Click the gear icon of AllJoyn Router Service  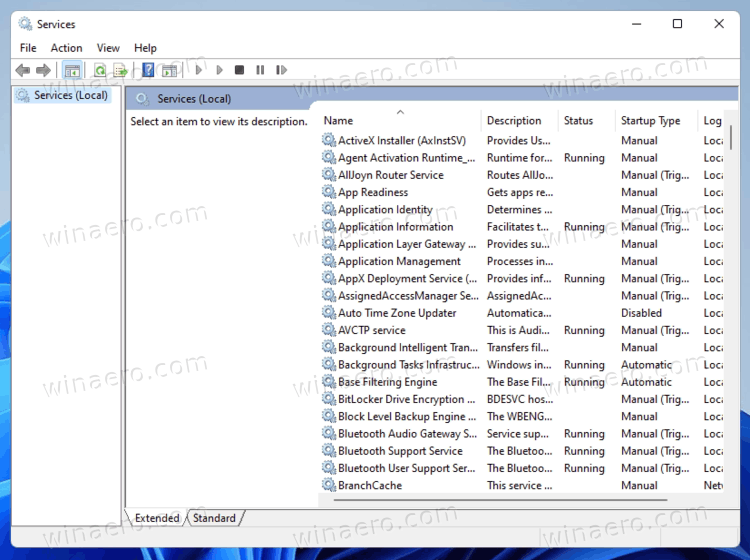click(x=329, y=175)
